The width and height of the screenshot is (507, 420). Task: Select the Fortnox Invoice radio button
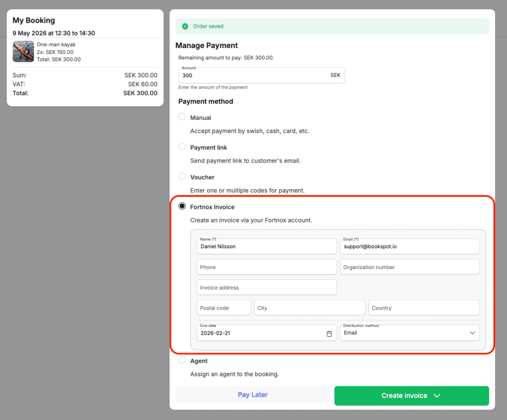pos(182,207)
